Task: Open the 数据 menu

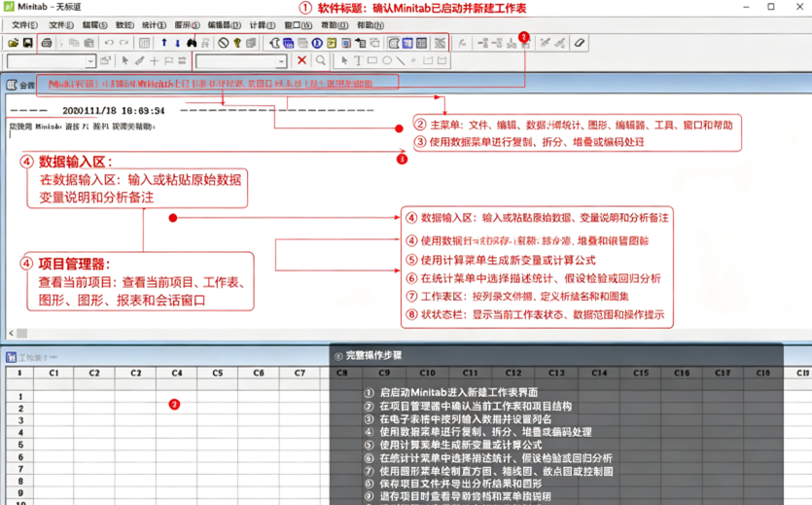Action: pyautogui.click(x=124, y=25)
